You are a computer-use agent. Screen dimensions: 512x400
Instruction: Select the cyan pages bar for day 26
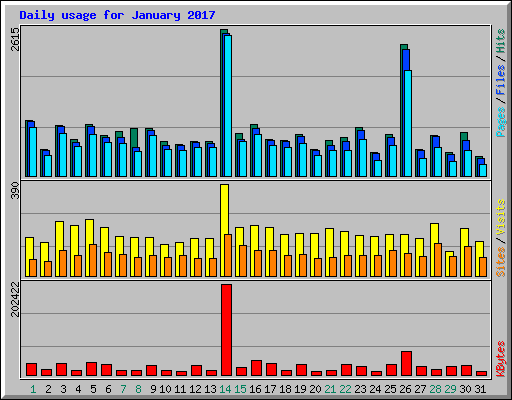[x=408, y=123]
